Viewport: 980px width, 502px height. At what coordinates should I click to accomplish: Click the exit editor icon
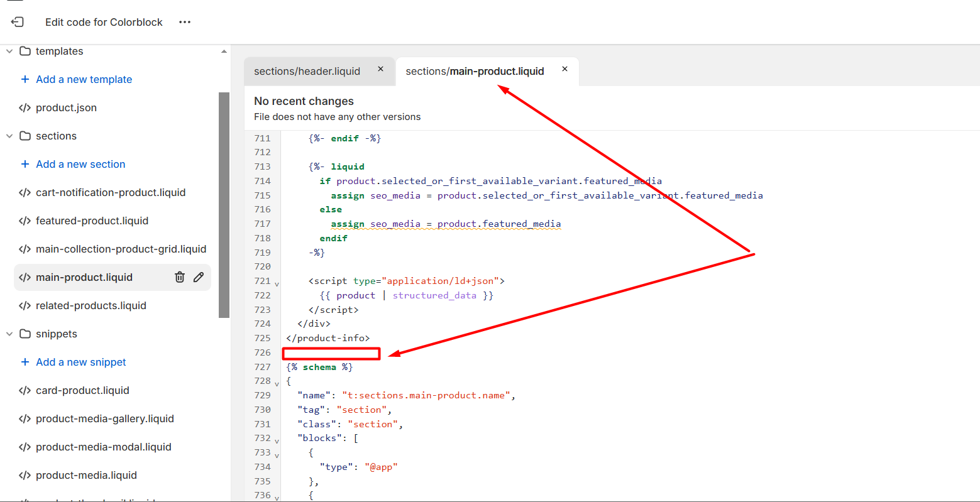point(18,22)
